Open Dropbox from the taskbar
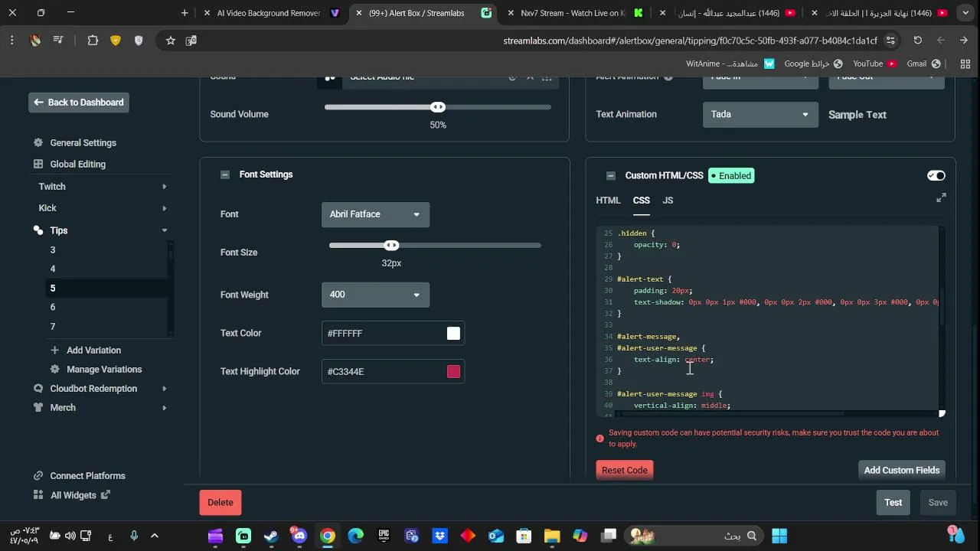 440,536
